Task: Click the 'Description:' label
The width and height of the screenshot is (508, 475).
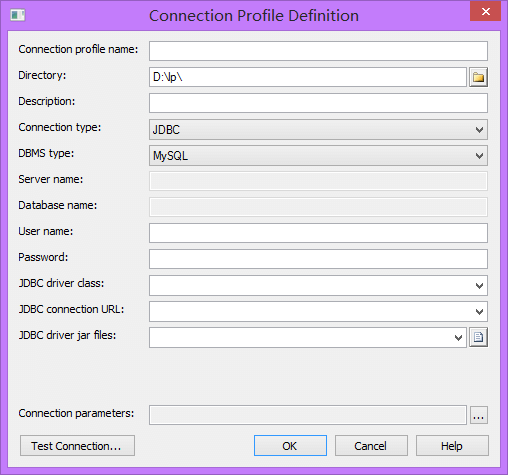Action: click(x=47, y=101)
